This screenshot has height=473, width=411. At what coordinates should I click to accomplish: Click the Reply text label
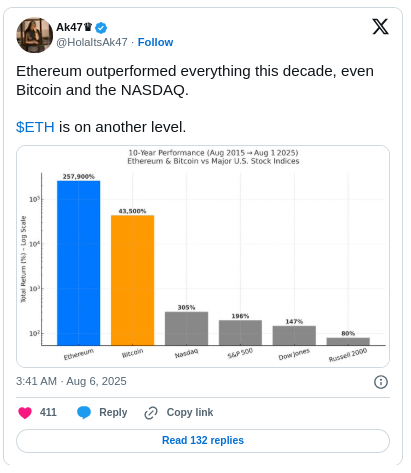coord(113,412)
